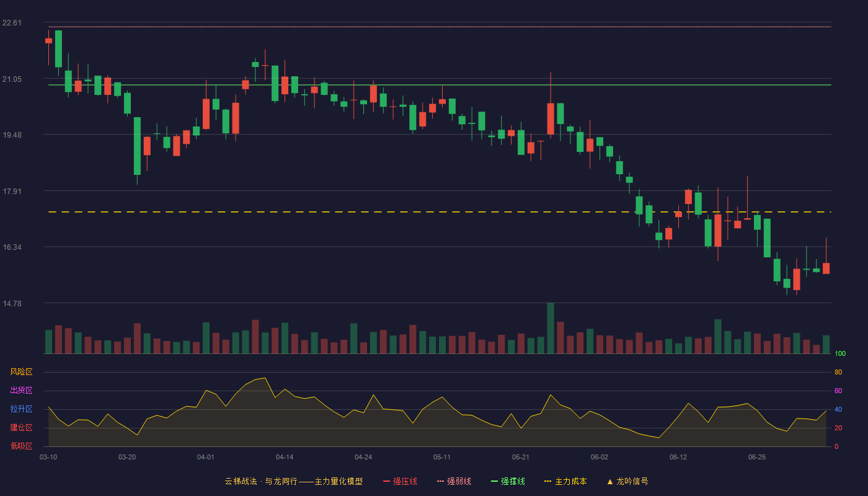The width and height of the screenshot is (868, 496).
Task: Click the 06-25 date label
Action: (x=757, y=457)
